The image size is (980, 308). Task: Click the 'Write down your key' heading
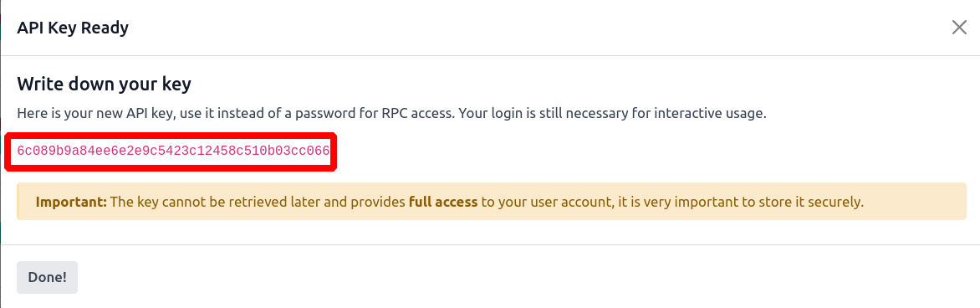pyautogui.click(x=104, y=84)
